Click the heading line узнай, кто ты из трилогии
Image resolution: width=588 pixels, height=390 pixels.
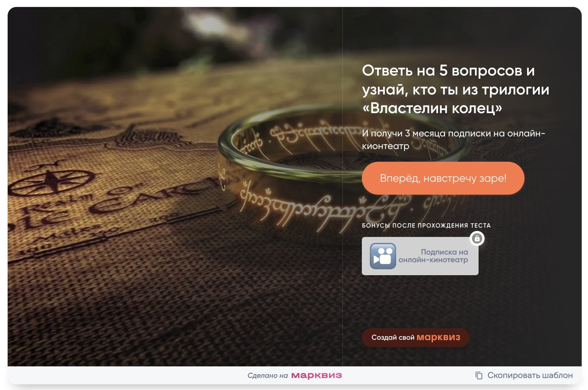(x=456, y=89)
